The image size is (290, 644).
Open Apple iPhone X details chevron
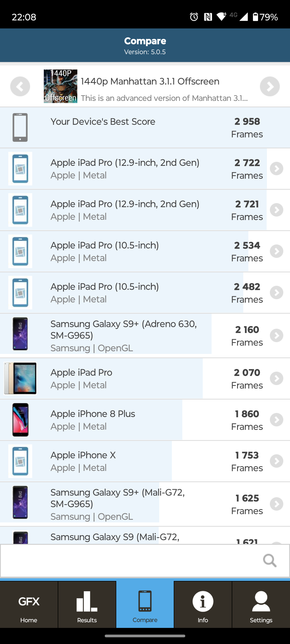(x=277, y=461)
